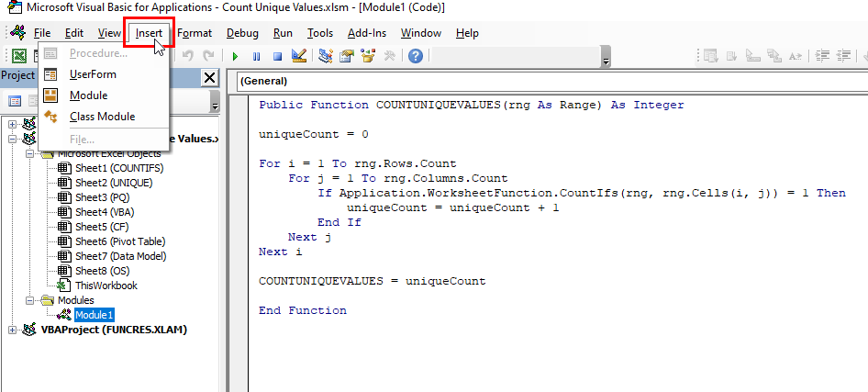Open the Add-Ins menu
Viewport: 868px width, 392px height.
coord(367,33)
